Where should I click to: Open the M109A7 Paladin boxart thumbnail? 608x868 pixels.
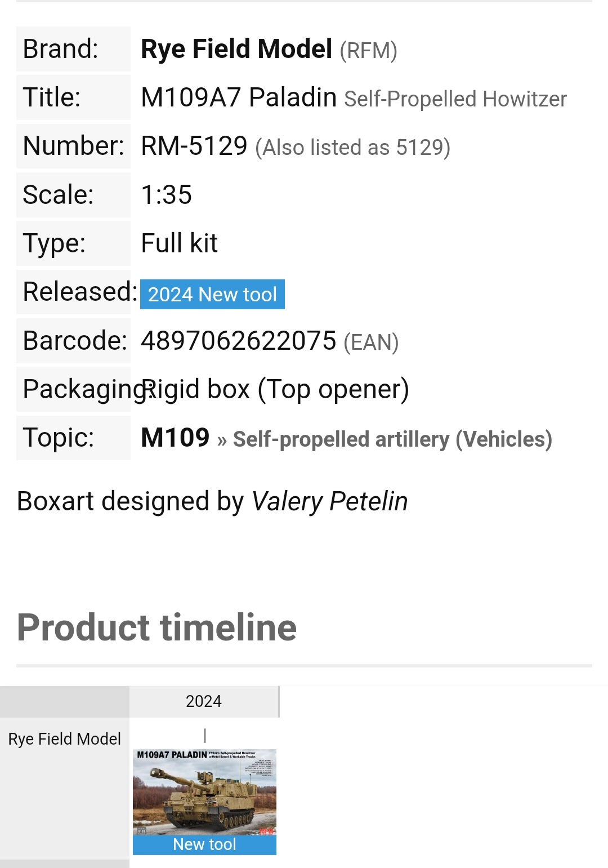[204, 792]
